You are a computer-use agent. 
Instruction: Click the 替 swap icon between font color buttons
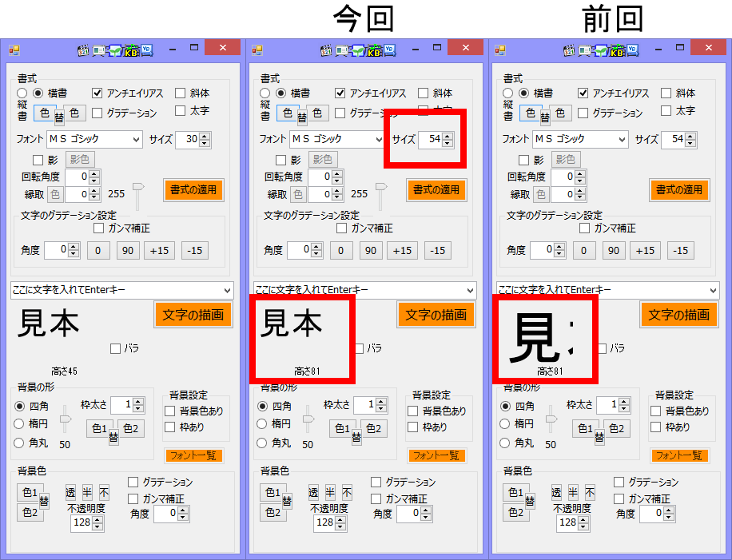click(60, 114)
